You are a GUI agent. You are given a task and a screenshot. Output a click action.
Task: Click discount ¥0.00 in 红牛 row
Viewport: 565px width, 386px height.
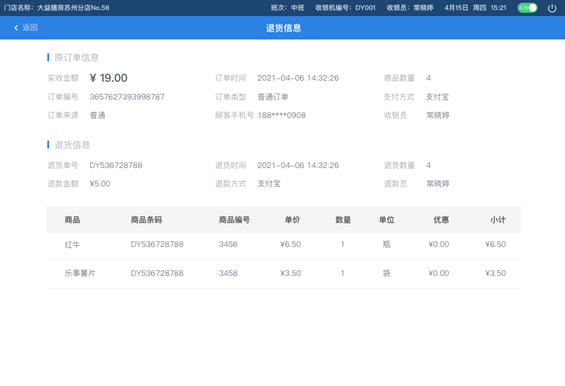(x=439, y=244)
